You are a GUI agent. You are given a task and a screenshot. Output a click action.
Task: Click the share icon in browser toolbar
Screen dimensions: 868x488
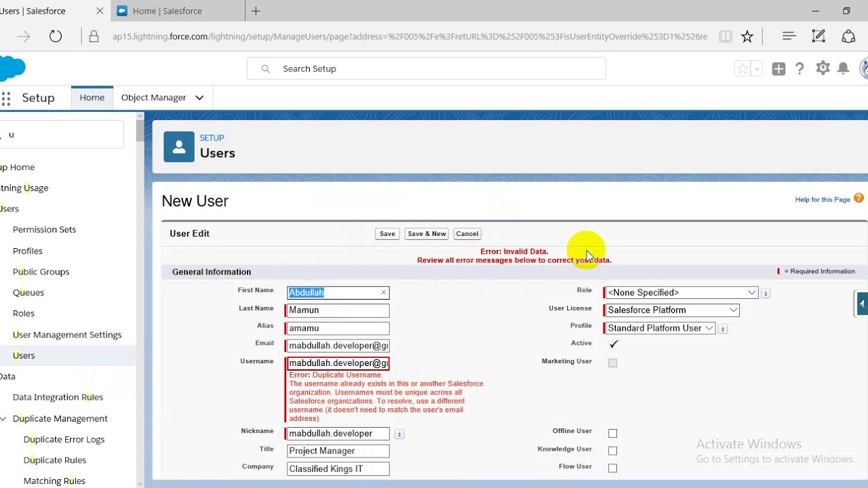tap(848, 37)
